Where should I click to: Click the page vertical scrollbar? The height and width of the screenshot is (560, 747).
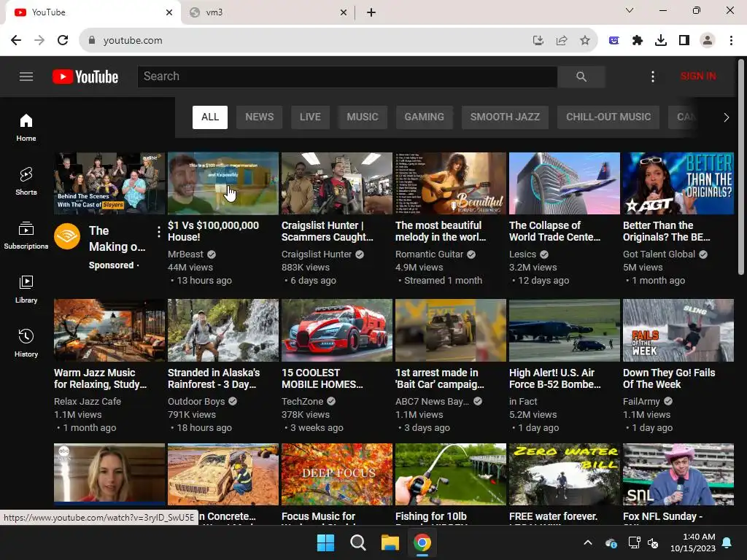741,167
